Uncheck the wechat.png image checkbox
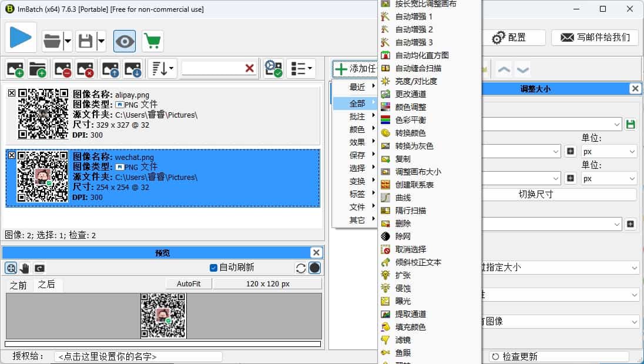 click(x=12, y=155)
